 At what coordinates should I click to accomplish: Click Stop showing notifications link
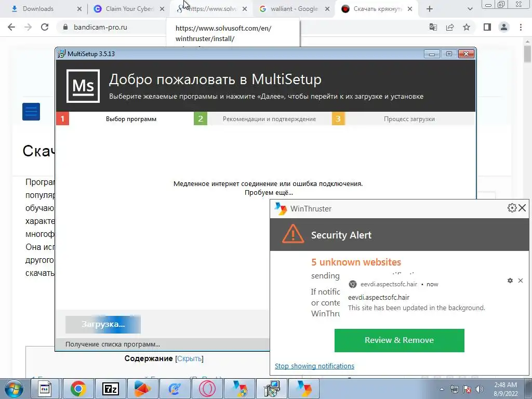click(x=314, y=366)
